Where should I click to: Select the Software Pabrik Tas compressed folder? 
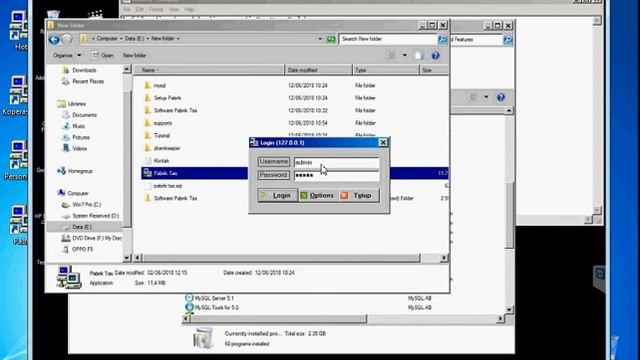(x=175, y=198)
